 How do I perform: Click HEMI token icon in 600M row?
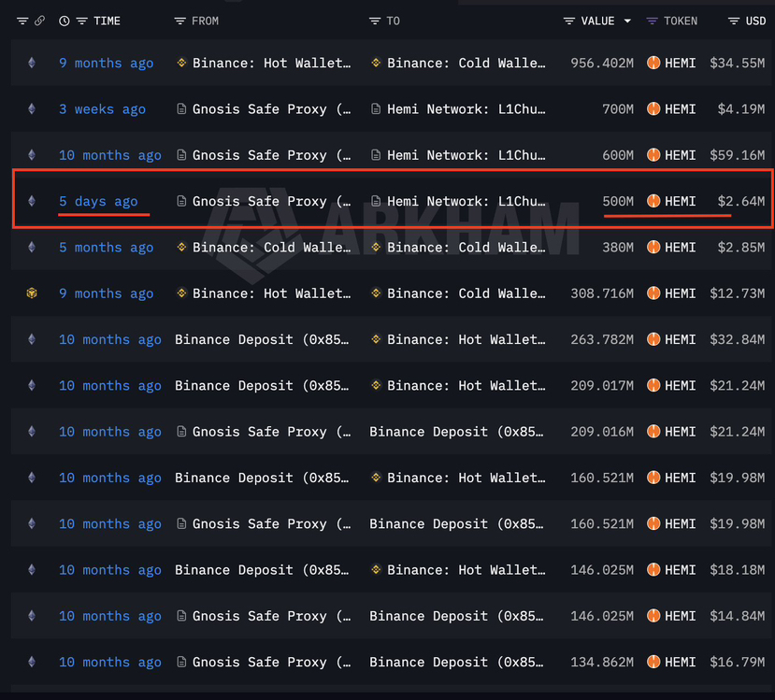653,155
